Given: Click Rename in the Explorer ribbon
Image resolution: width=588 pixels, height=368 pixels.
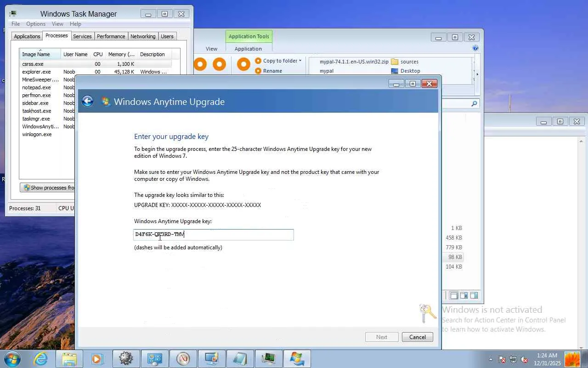Looking at the screenshot, I should click(x=269, y=71).
